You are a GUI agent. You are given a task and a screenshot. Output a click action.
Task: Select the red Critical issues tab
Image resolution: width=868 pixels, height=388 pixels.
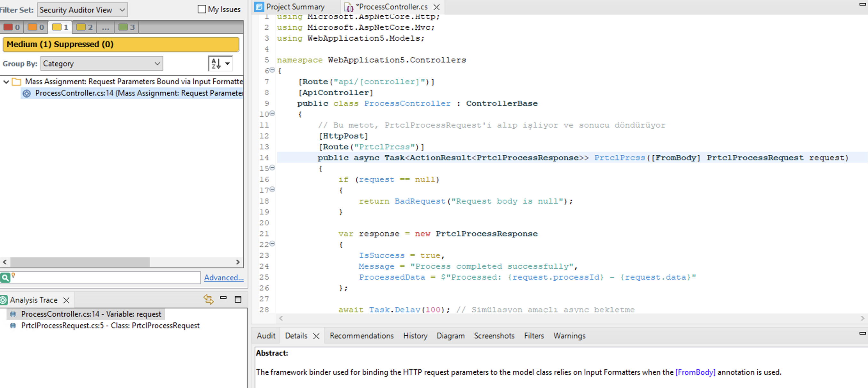(x=12, y=27)
